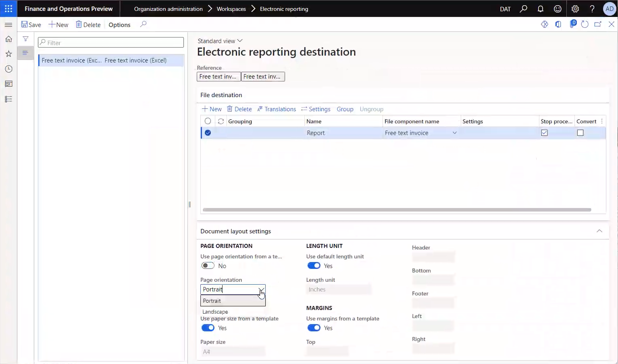Toggle Use default length unit switch
This screenshot has width=618, height=364.
pyautogui.click(x=314, y=266)
